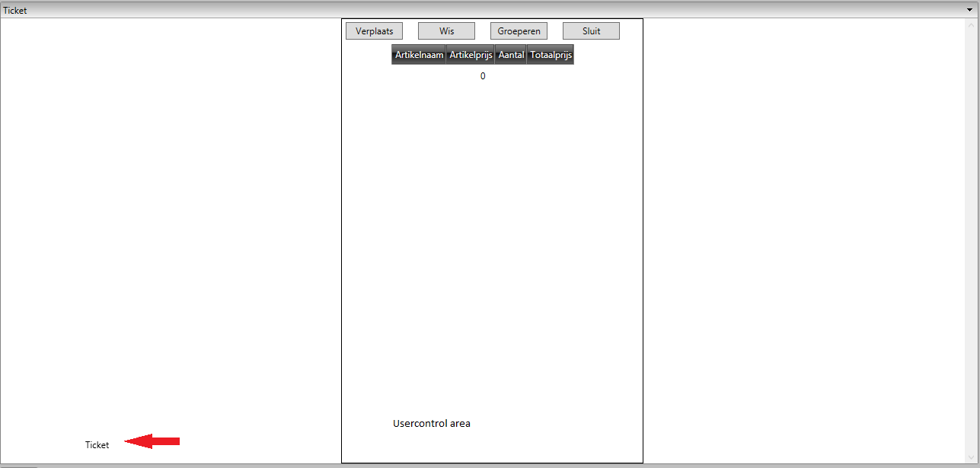Click the empty ticket list area below the headers
The width and height of the screenshot is (980, 468).
tap(492, 244)
